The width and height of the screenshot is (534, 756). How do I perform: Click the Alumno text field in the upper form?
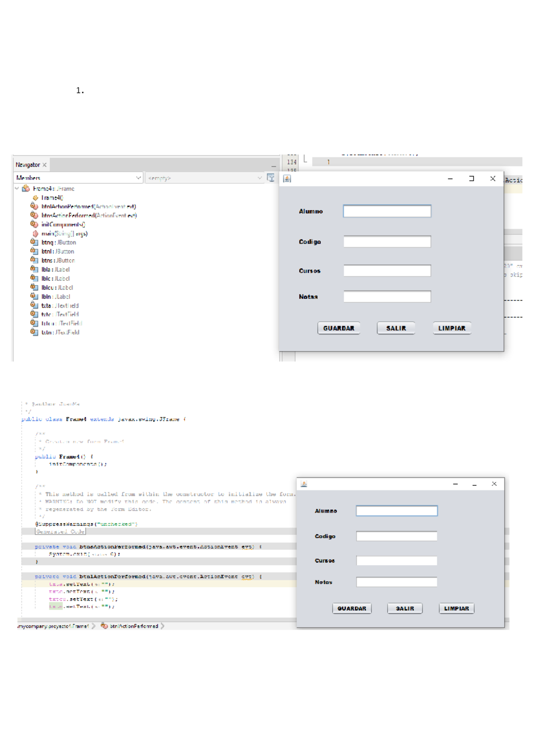pyautogui.click(x=387, y=211)
